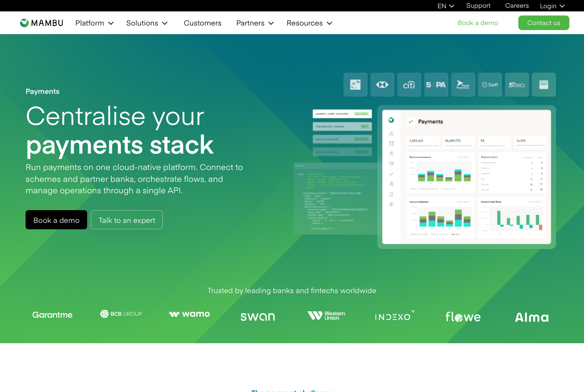Click the green Contact us button
The image size is (584, 392).
[544, 23]
